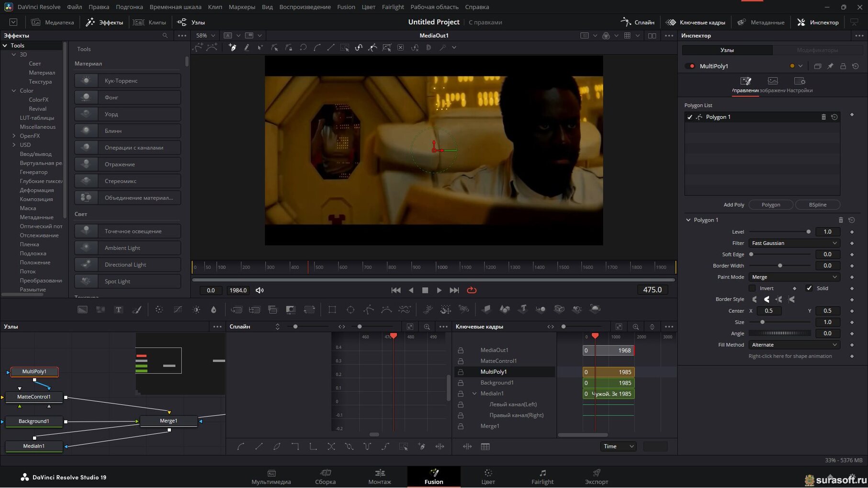868x488 pixels.
Task: Toggle lock for Merge1 keyframe row
Action: pyautogui.click(x=461, y=426)
